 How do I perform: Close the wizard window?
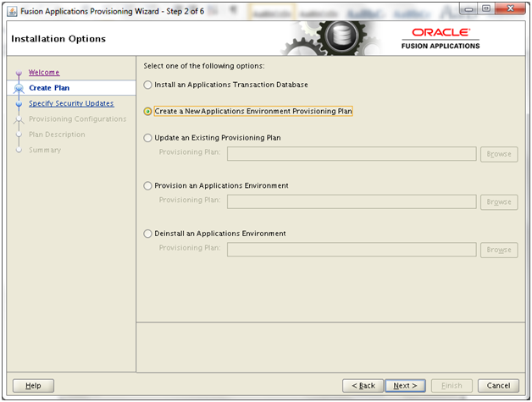coord(510,8)
